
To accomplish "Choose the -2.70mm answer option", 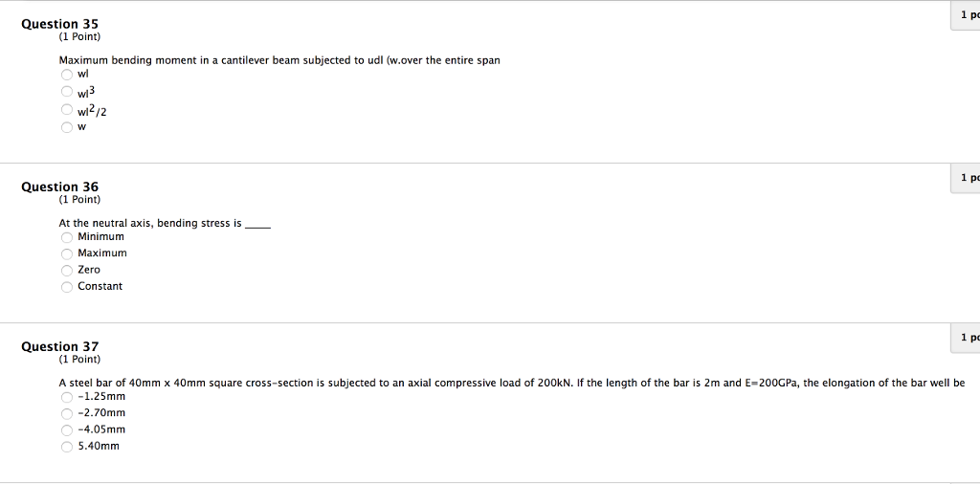I will tap(67, 413).
